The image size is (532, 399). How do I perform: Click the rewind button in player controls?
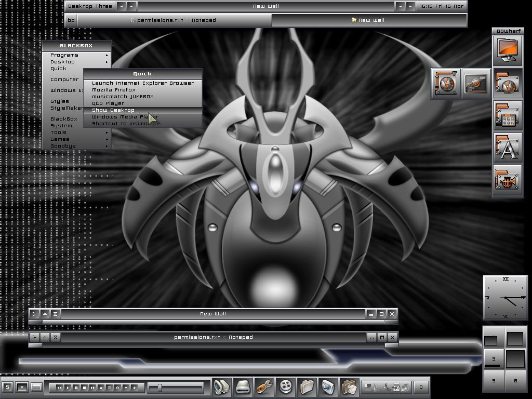tap(59, 388)
